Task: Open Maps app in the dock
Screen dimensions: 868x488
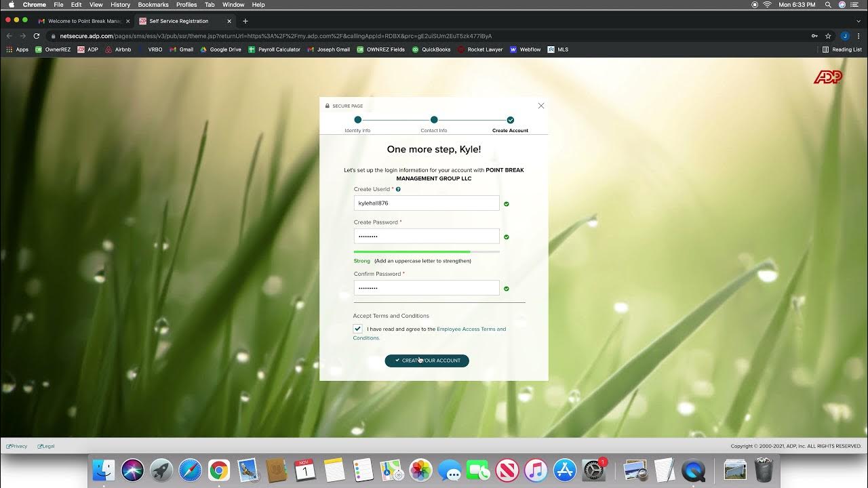Action: click(x=392, y=470)
